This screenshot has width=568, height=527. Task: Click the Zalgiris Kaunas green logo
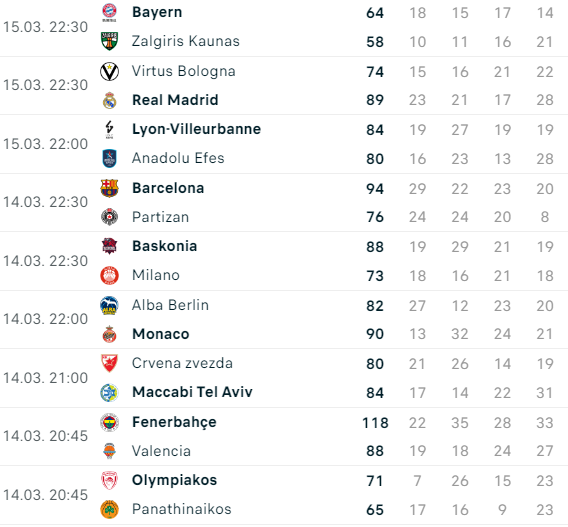coord(109,41)
